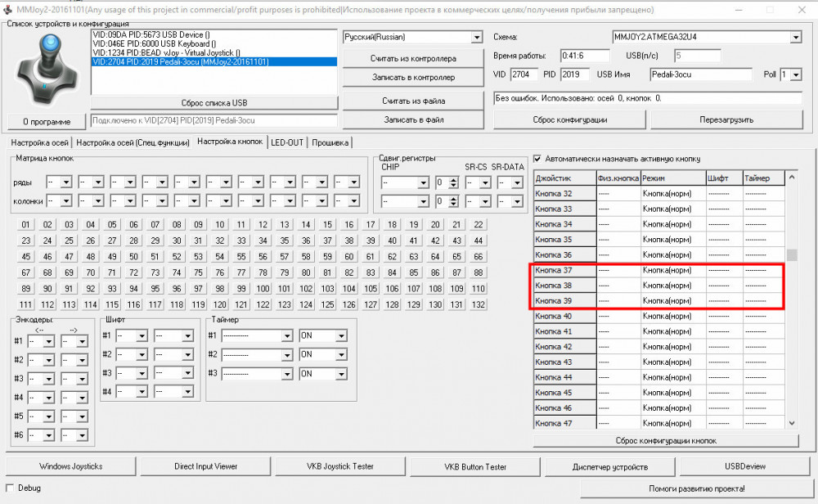818x504 pixels.
Task: Switch to the LED-OUT tab
Action: pos(287,142)
